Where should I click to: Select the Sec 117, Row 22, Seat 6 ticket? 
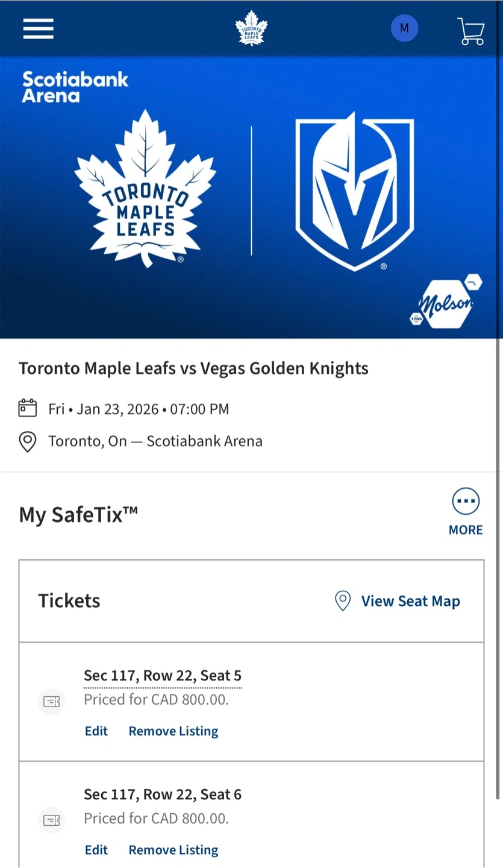[163, 794]
